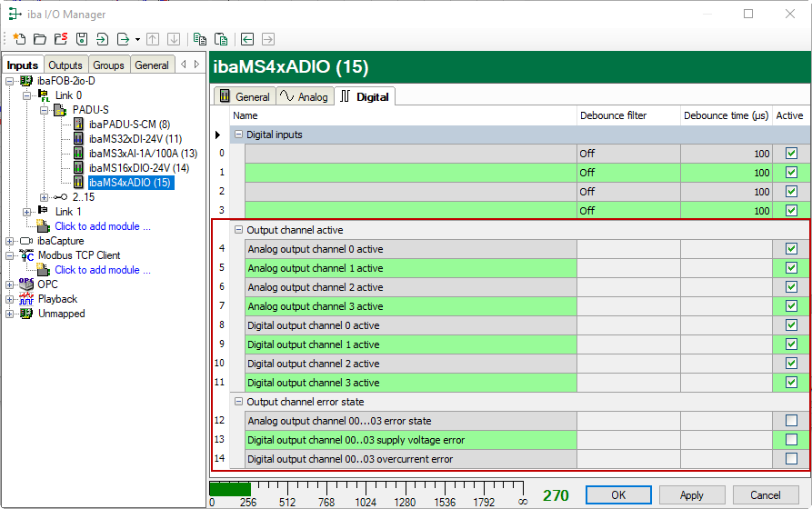Open the Export icon dropdown arrow
The width and height of the screenshot is (812, 509).
(137, 39)
